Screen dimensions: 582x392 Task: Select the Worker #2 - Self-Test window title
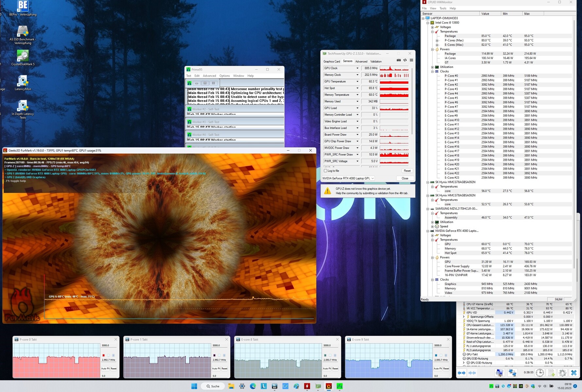tap(206, 109)
